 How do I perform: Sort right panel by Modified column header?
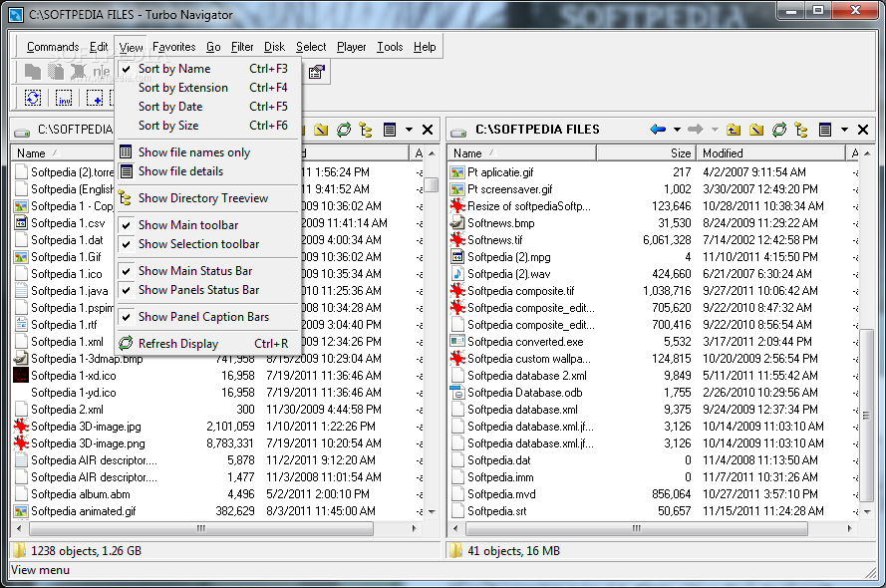[770, 153]
